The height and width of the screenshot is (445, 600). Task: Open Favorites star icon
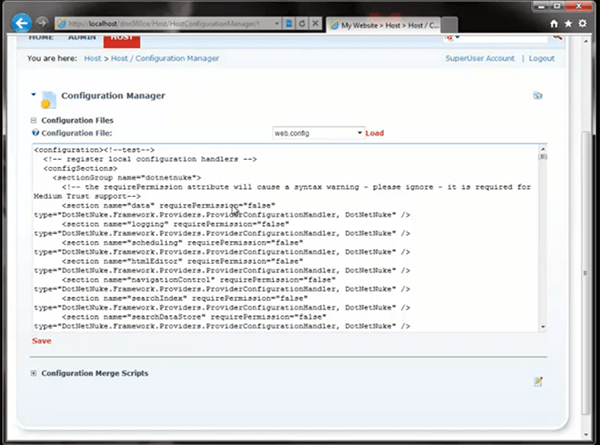coord(568,24)
